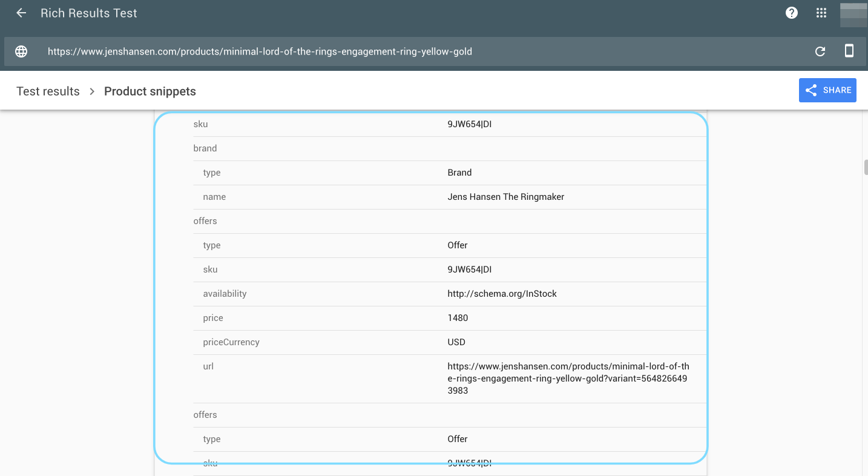Switch to smartphone crawler view
The image size is (868, 476).
pyautogui.click(x=849, y=51)
